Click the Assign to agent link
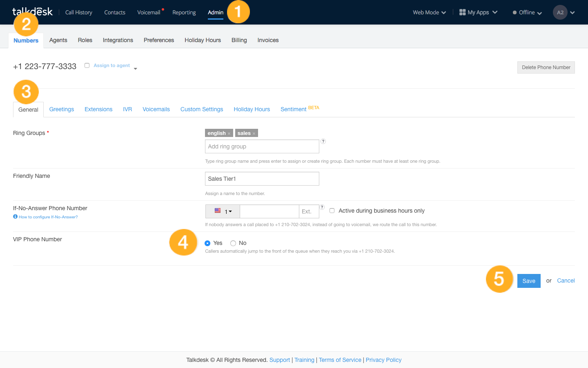Image resolution: width=588 pixels, height=368 pixels. point(112,65)
